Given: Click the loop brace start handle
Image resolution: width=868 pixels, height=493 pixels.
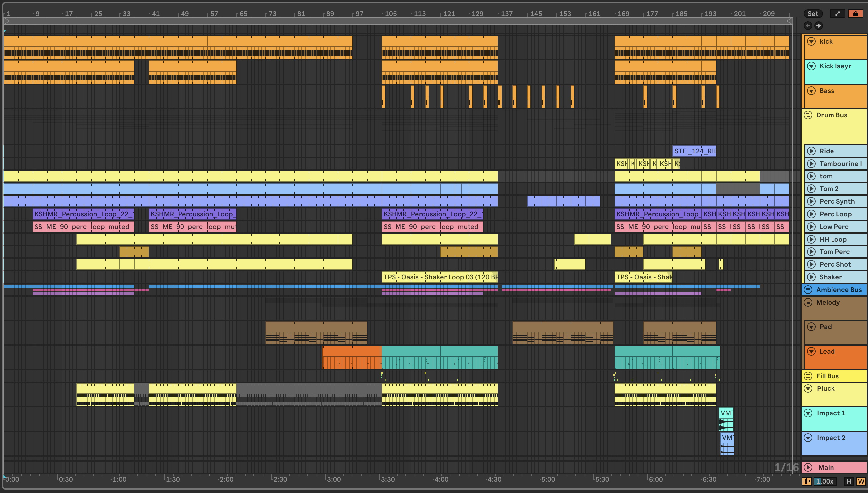Looking at the screenshot, I should click(7, 21).
